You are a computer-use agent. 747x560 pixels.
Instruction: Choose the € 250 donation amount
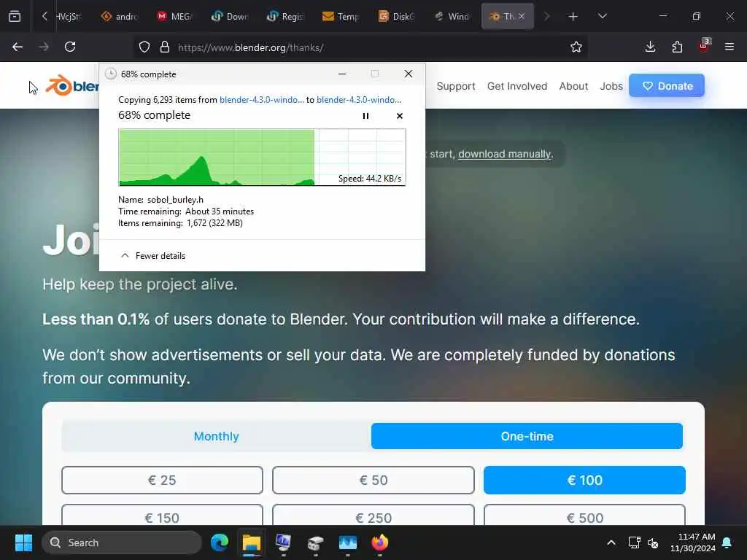coord(373,516)
